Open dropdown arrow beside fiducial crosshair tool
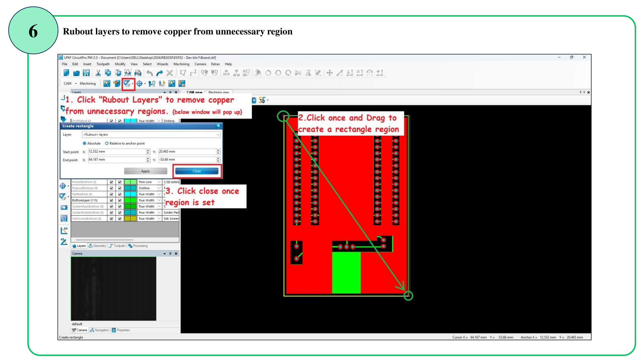644x362 pixels. (x=145, y=84)
